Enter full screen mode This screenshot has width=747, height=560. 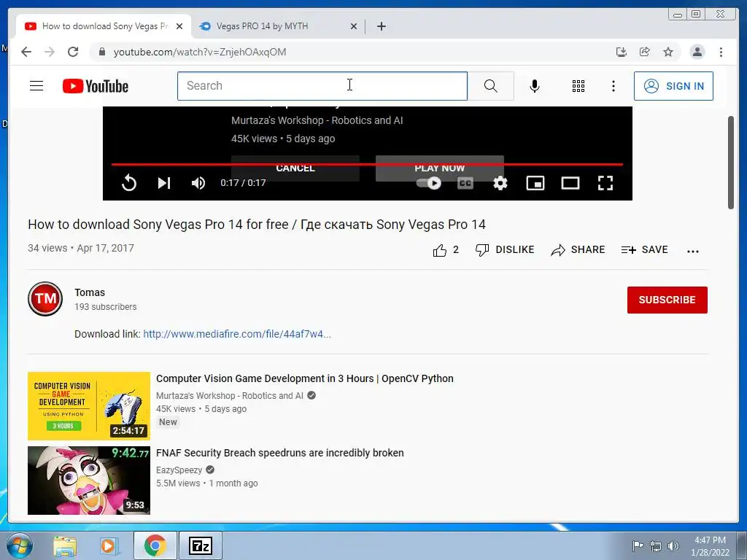(605, 183)
